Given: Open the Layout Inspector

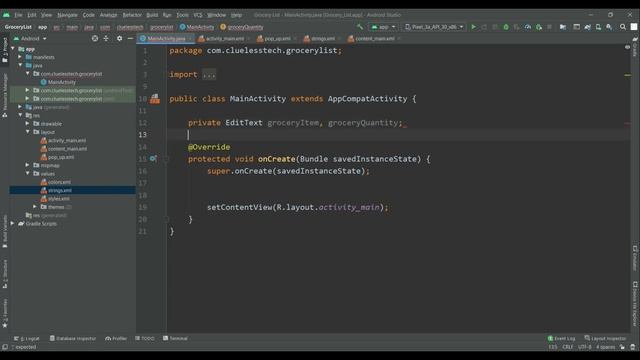Looking at the screenshot, I should (x=605, y=338).
